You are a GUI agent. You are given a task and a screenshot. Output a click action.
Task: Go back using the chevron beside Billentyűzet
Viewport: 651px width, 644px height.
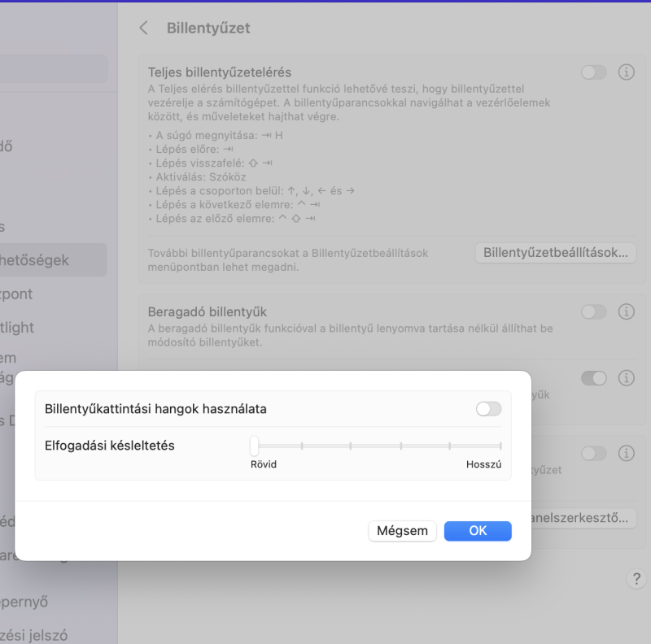point(144,28)
